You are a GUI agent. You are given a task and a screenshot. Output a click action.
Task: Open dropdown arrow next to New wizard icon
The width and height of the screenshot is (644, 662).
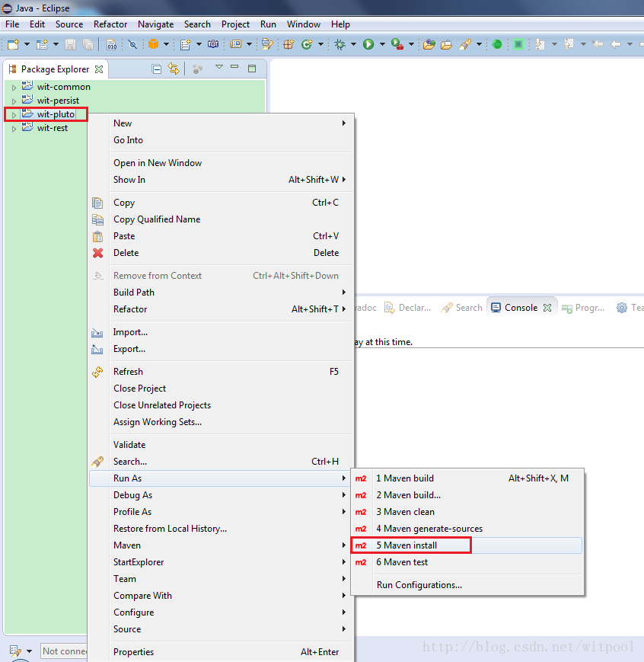point(27,44)
